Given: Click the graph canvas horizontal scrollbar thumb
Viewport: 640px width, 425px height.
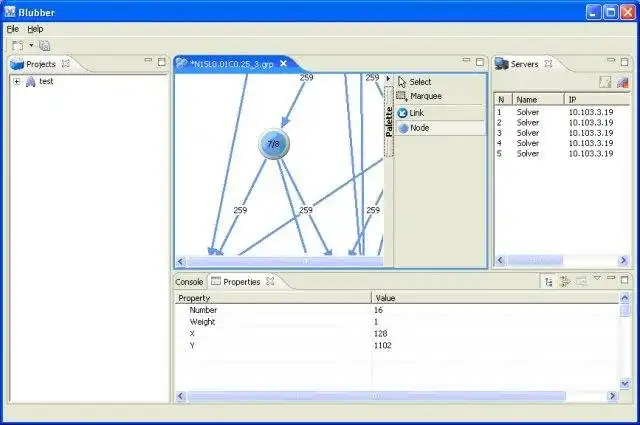Looking at the screenshot, I should pos(285,262).
